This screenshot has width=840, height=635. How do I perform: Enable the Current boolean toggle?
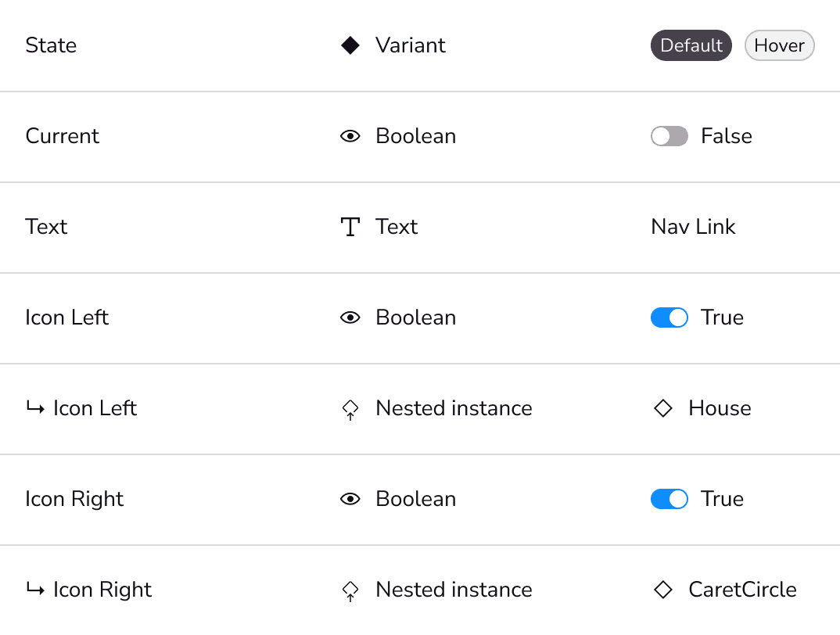pos(669,136)
